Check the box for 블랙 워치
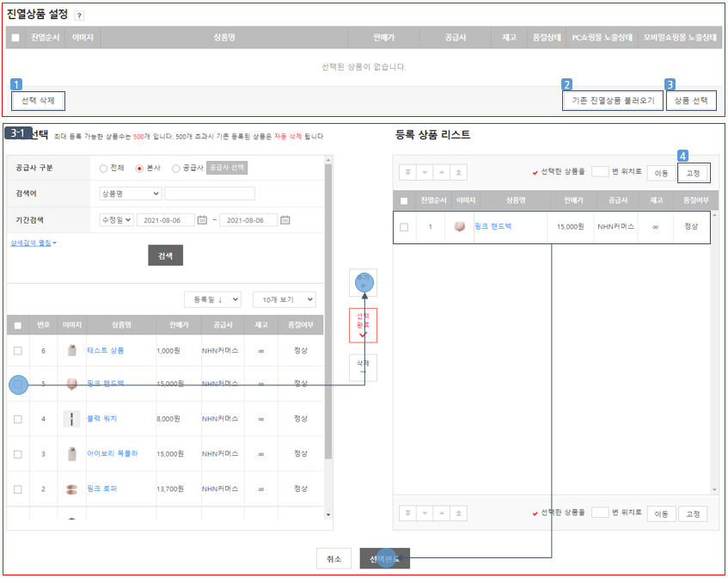The image size is (728, 578). 18,419
